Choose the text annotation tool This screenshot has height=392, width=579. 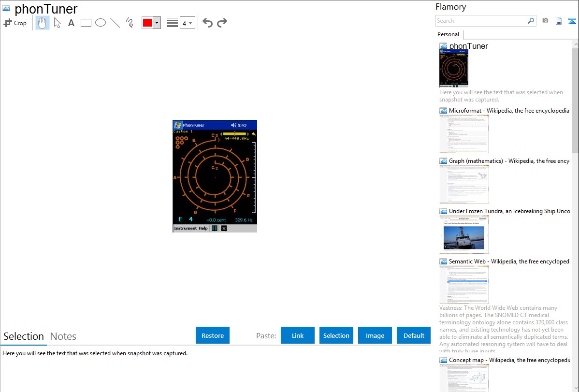[x=71, y=23]
